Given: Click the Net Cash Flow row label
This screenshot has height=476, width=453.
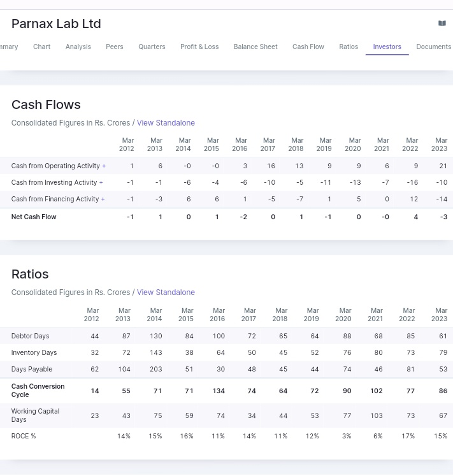Looking at the screenshot, I should [x=34, y=217].
